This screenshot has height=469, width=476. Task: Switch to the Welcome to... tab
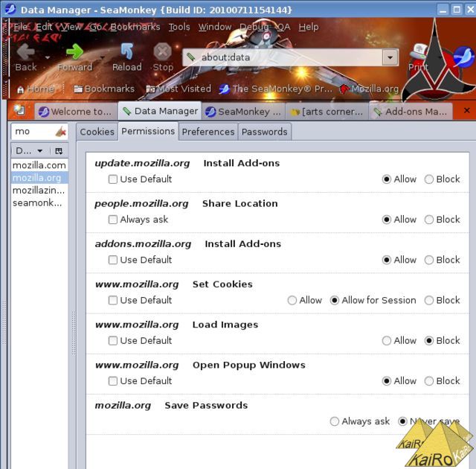point(76,112)
